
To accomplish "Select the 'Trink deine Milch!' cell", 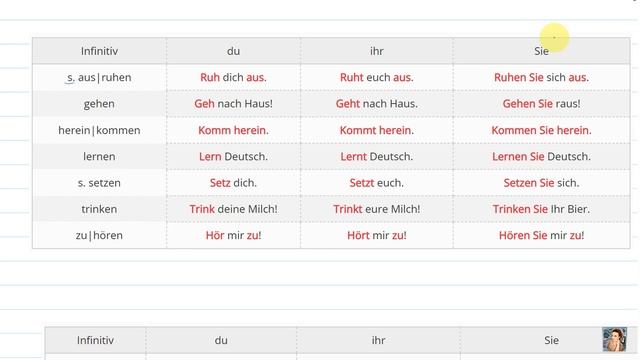I will click(233, 209).
